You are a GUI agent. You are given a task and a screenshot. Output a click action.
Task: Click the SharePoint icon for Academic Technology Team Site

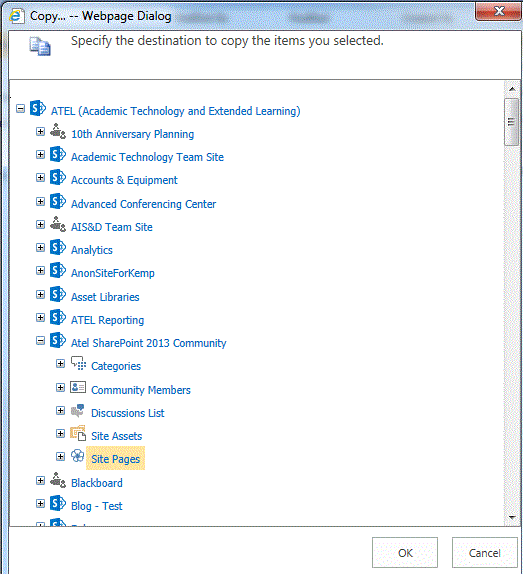click(58, 154)
